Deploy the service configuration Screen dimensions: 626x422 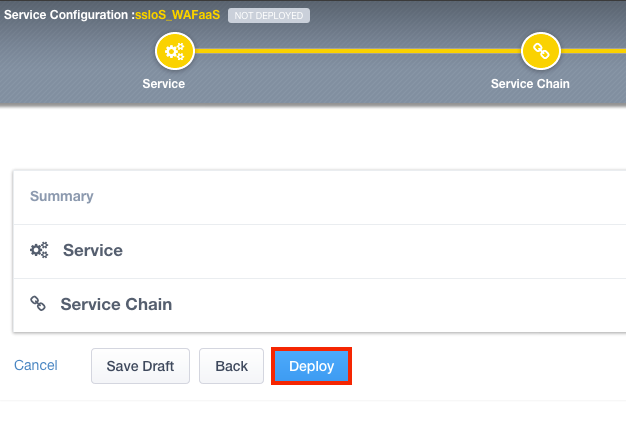311,366
